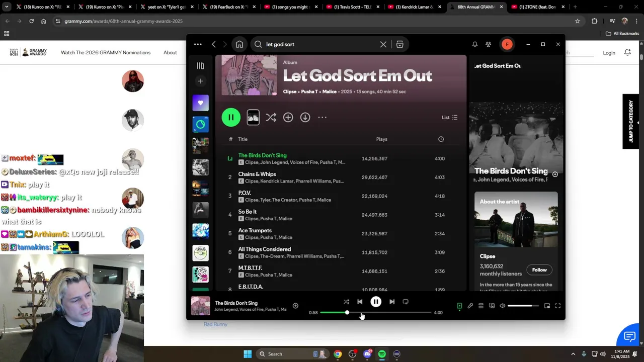Image resolution: width=644 pixels, height=362 pixels.
Task: Open the Spotify three-dot menu
Action: pyautogui.click(x=198, y=44)
